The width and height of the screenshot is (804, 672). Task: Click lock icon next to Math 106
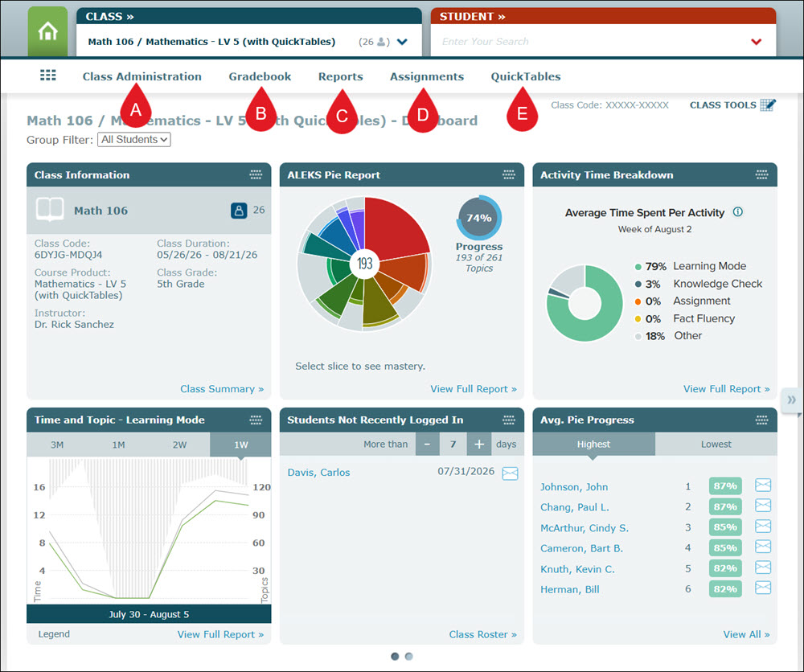[239, 210]
